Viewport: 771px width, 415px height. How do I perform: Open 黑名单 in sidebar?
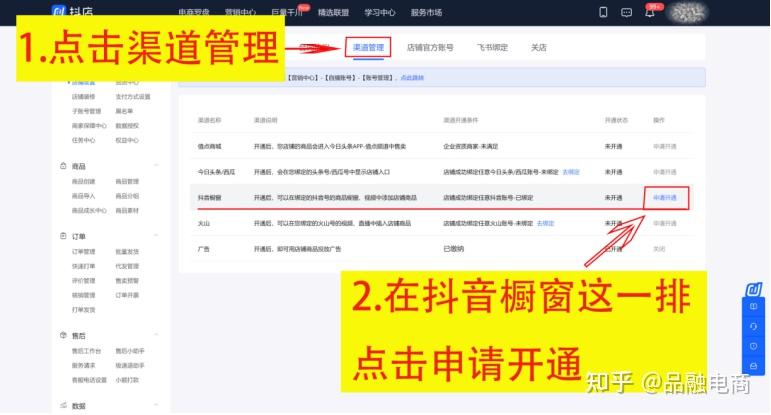[124, 111]
